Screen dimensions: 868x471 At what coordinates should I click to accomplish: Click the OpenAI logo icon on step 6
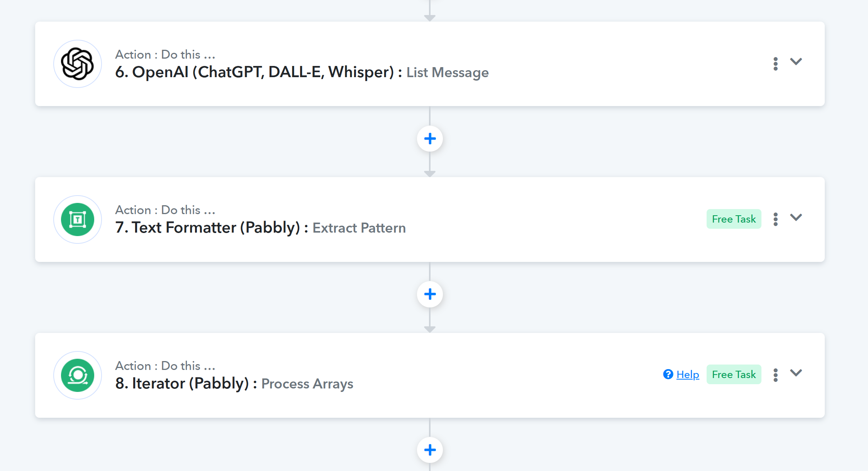click(78, 64)
